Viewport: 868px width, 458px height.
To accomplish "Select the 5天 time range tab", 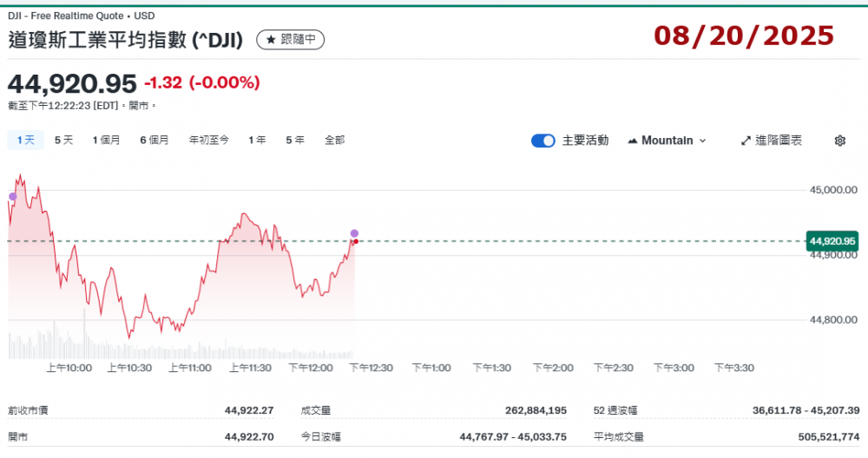I will [x=63, y=140].
